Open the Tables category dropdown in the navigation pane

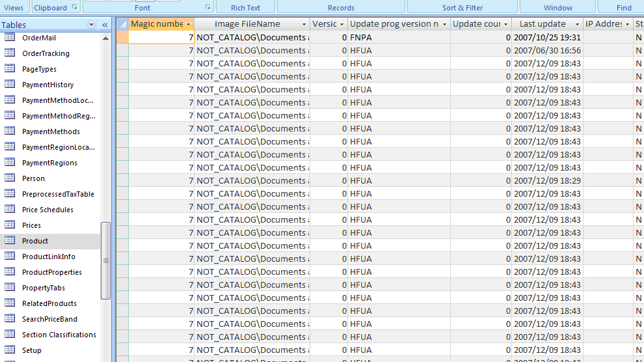coord(91,25)
